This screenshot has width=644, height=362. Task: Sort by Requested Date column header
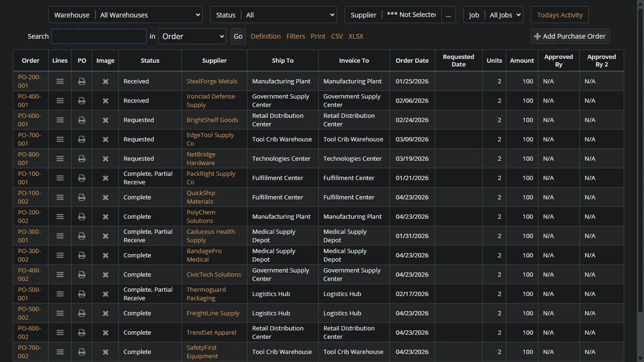458,60
